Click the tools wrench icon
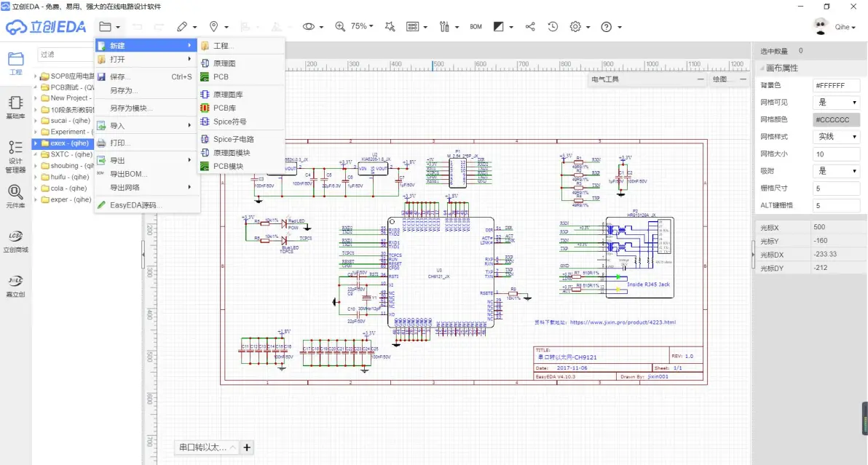This screenshot has width=868, height=465. (x=444, y=26)
